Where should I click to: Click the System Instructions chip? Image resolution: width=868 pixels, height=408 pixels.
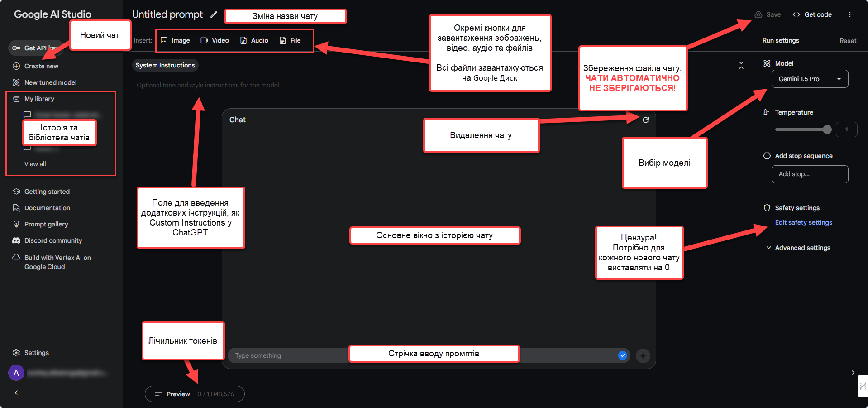click(165, 65)
